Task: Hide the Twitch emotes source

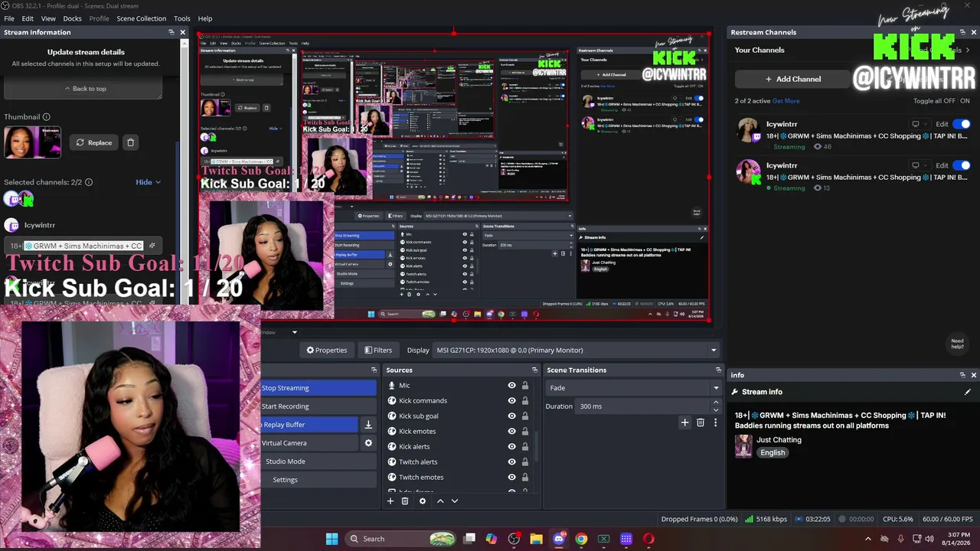Action: [511, 478]
